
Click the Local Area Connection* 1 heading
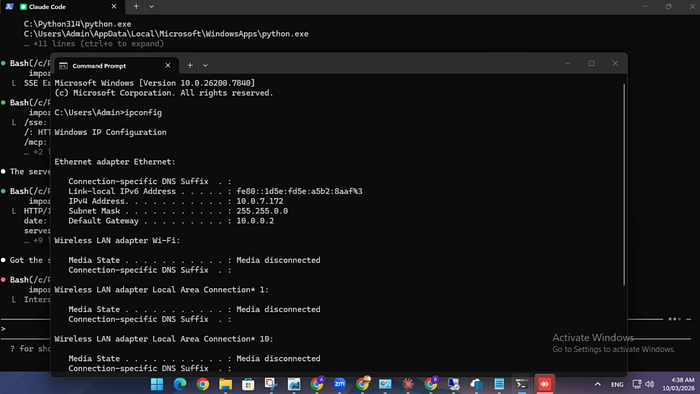[x=162, y=290]
